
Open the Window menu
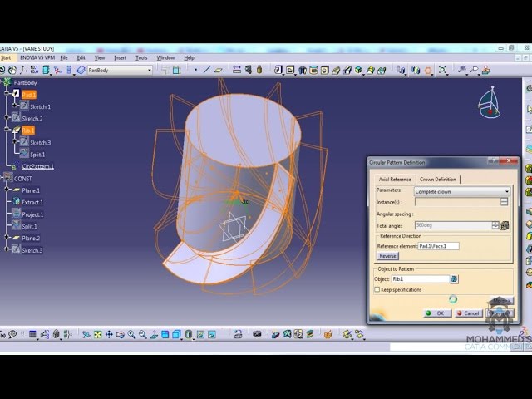pos(165,58)
